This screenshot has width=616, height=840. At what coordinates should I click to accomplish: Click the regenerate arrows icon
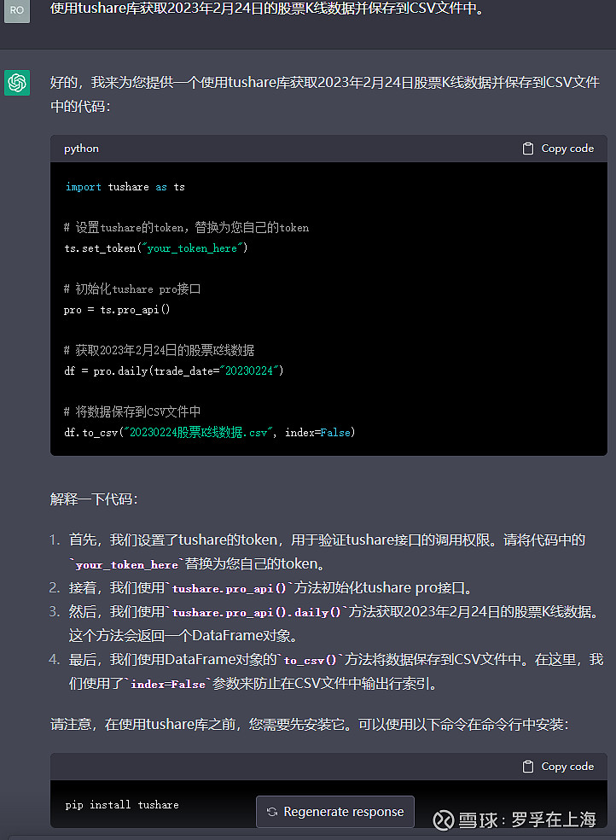272,812
